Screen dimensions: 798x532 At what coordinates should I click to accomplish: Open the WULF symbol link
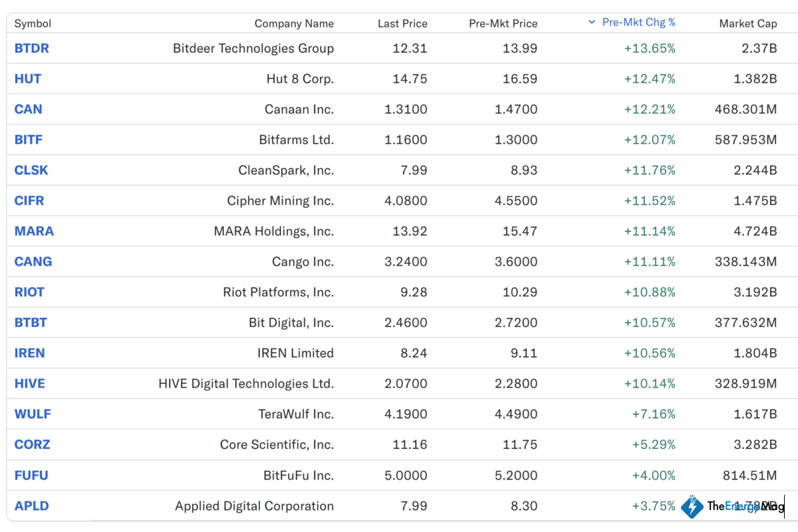click(x=33, y=414)
